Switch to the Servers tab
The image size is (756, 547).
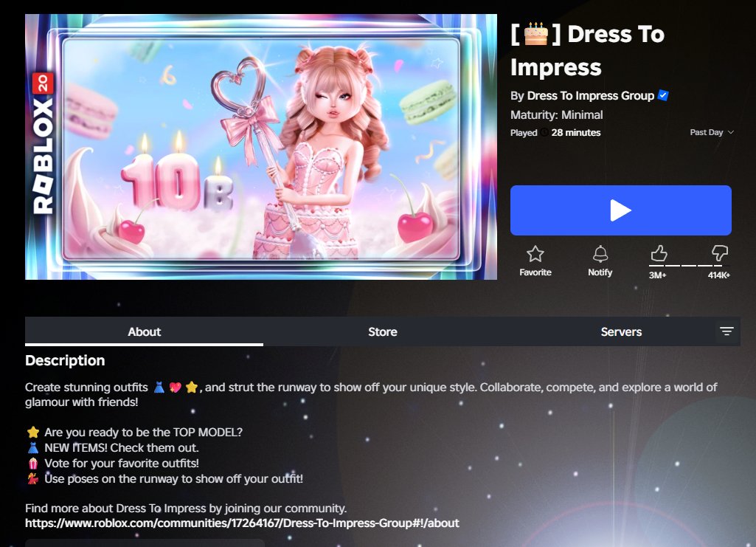tap(621, 332)
